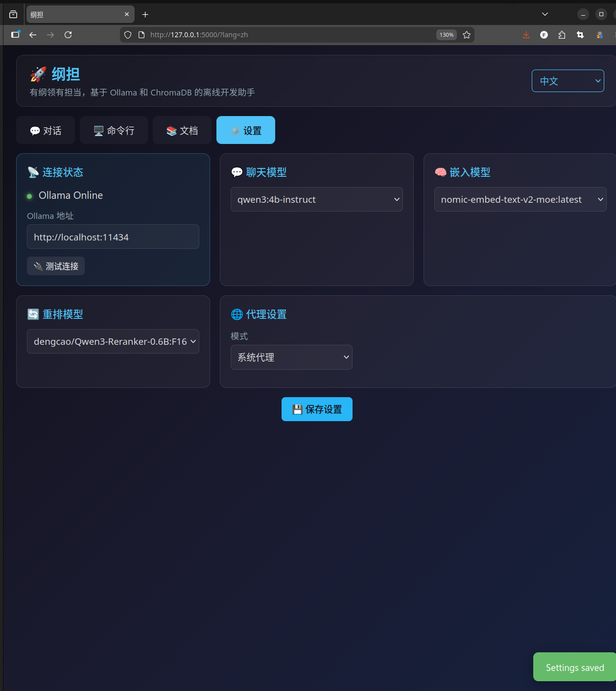Open the 聊天模型 dropdown showing qwen3:4b-instruct
This screenshot has width=616, height=691.
[316, 199]
